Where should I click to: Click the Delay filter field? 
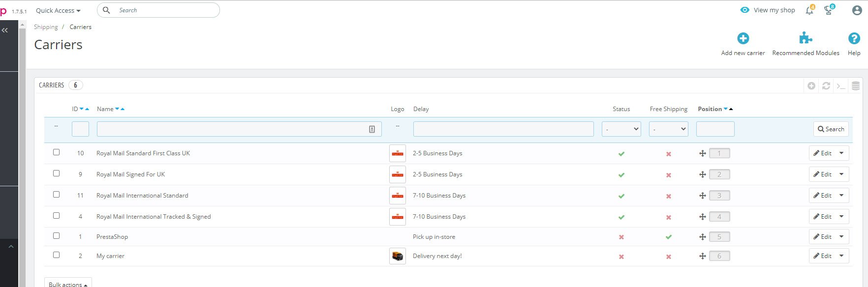pos(503,129)
